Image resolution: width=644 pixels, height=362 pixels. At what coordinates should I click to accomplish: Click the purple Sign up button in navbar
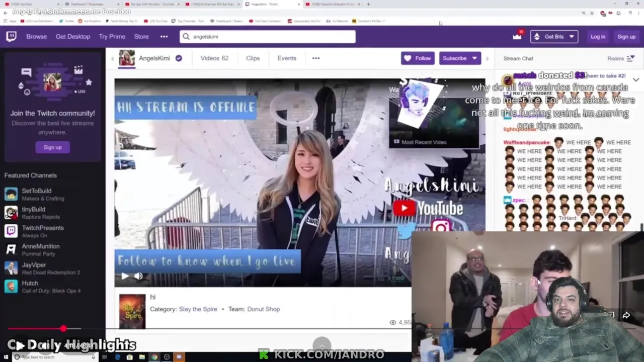click(626, 37)
